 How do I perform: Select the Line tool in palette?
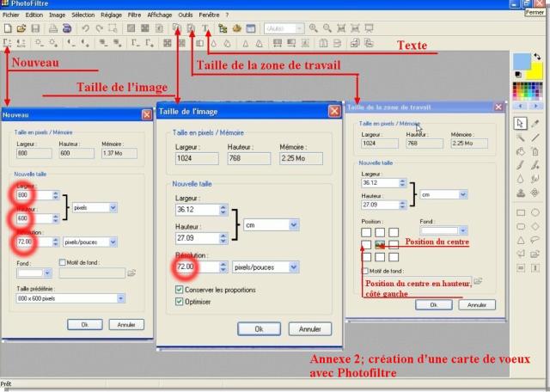(535, 138)
